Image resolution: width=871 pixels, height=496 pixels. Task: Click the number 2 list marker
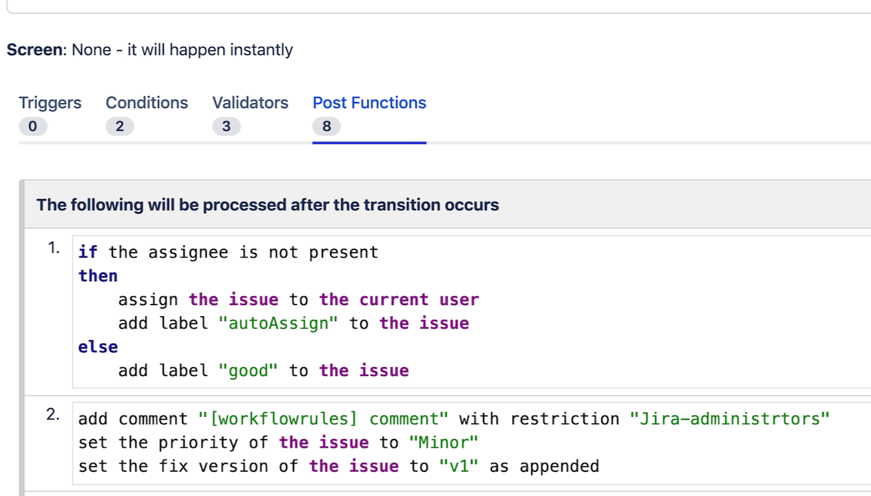point(53,415)
